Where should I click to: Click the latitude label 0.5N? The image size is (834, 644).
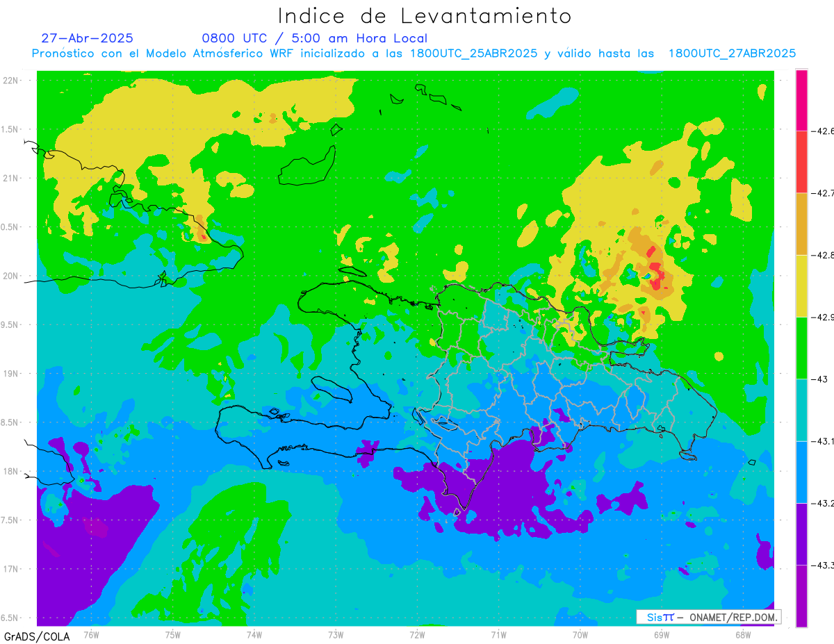(x=10, y=227)
